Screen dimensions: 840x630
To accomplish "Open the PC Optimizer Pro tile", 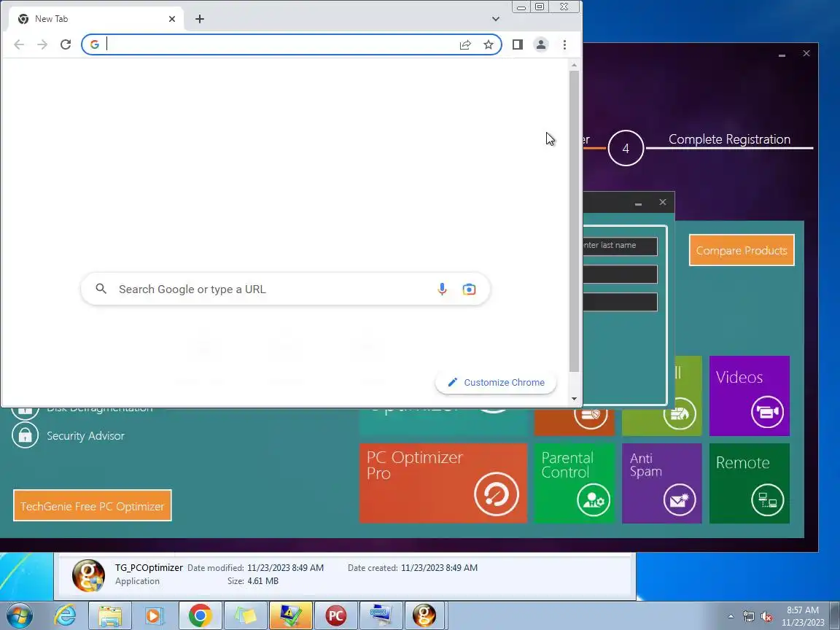I will 443,483.
